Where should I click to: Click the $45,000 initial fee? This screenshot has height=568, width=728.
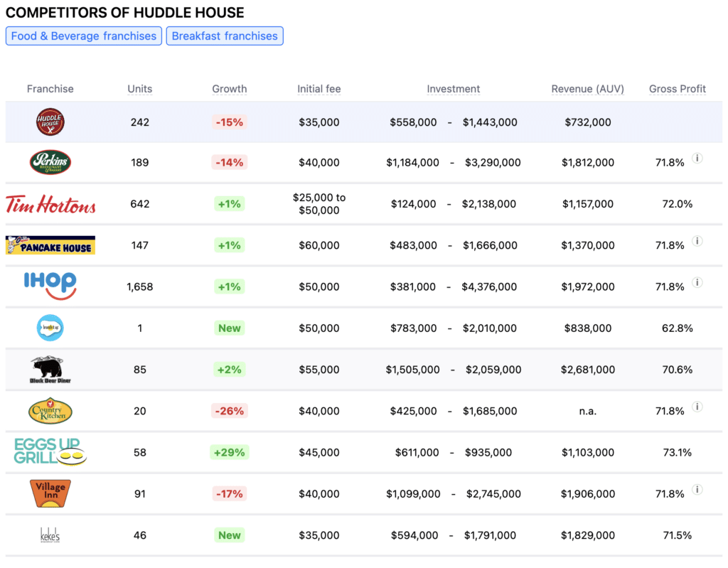[x=319, y=452]
